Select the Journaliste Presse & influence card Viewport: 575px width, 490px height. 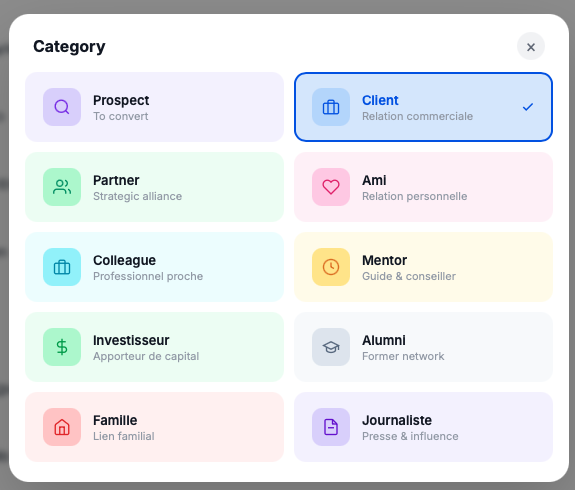coord(423,427)
